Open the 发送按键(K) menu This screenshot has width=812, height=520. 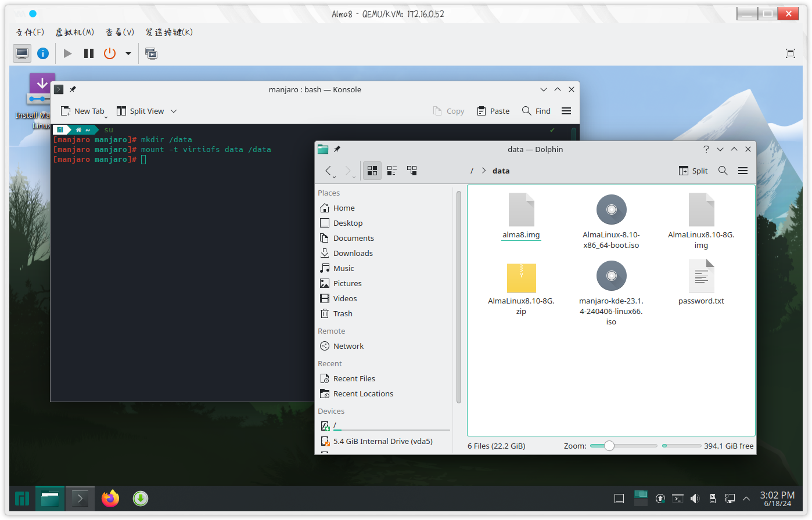[169, 32]
